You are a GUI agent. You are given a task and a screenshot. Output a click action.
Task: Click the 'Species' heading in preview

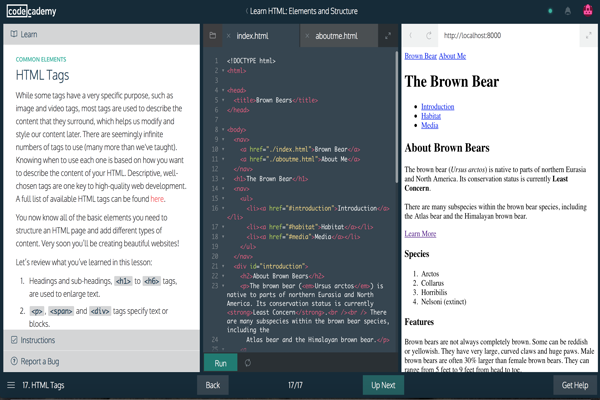click(417, 254)
